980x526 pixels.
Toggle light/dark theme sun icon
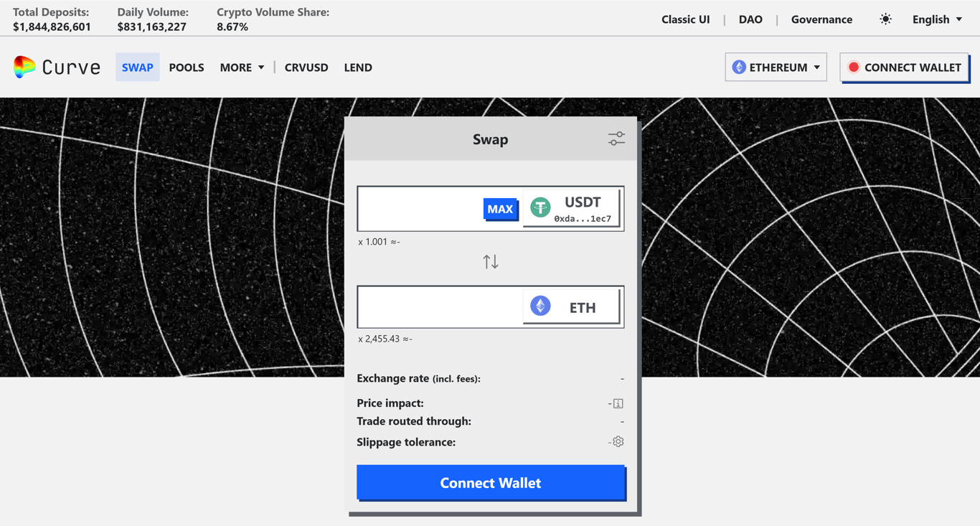tap(886, 19)
